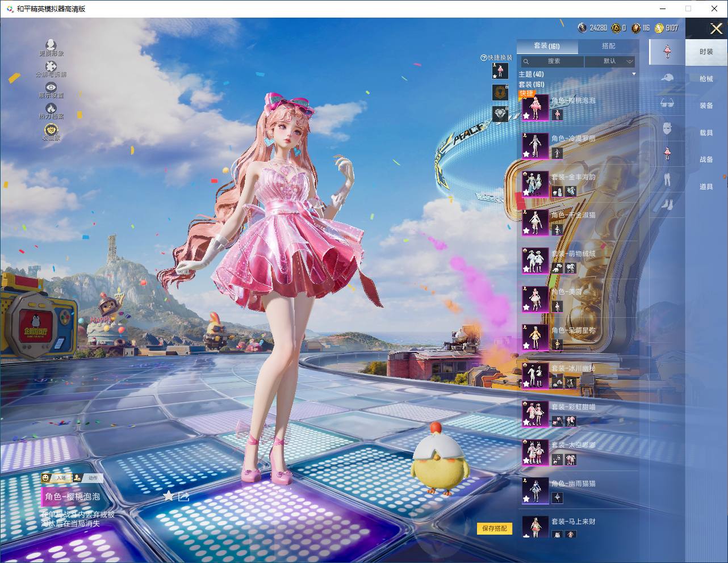Click the silver currency icon showing 24280

[x=583, y=28]
